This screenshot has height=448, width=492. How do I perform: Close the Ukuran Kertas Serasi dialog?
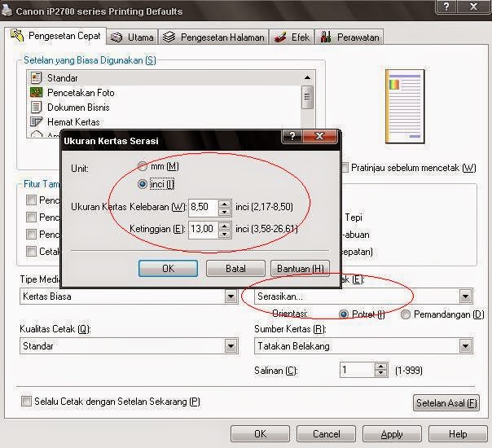click(x=319, y=136)
